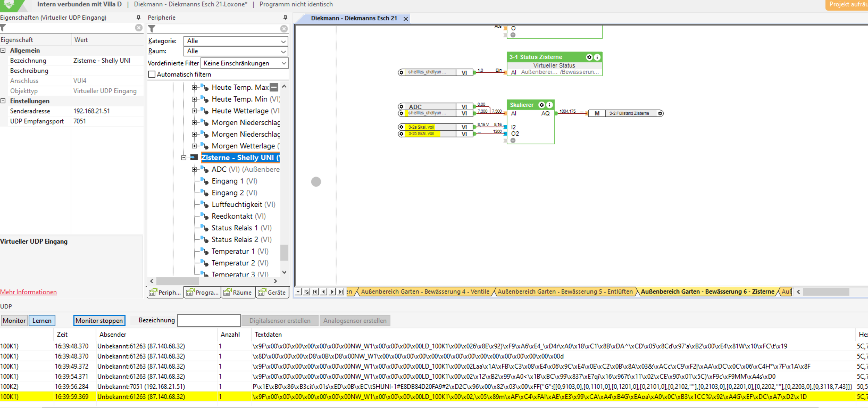Switch to Bewässerung 4 - Ventile page tab
Screen dimensions: 868x408
coord(425,292)
